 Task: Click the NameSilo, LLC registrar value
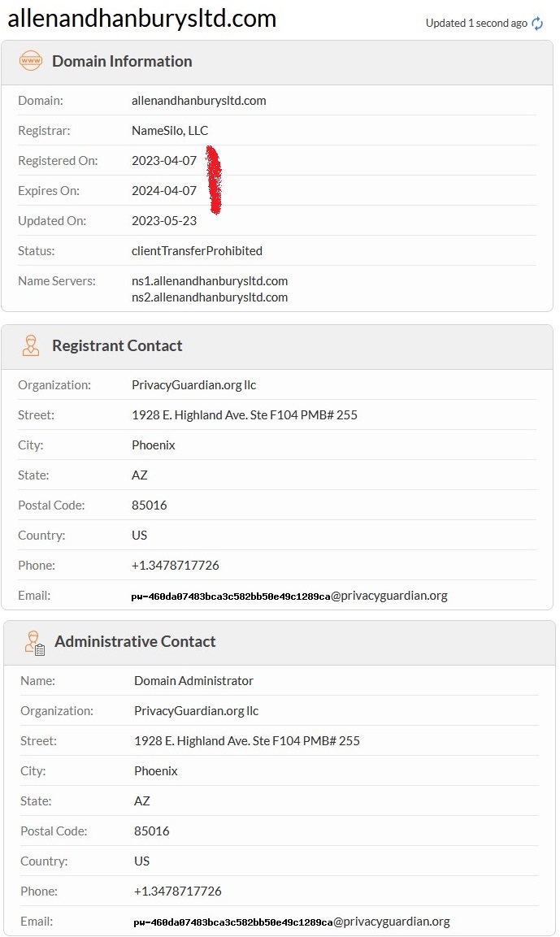pos(170,130)
